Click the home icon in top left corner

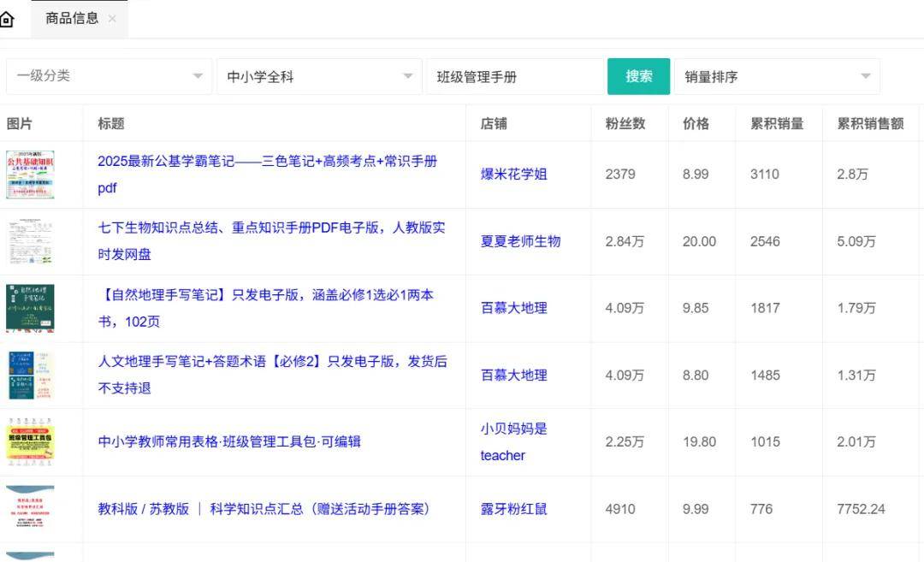(x=9, y=17)
